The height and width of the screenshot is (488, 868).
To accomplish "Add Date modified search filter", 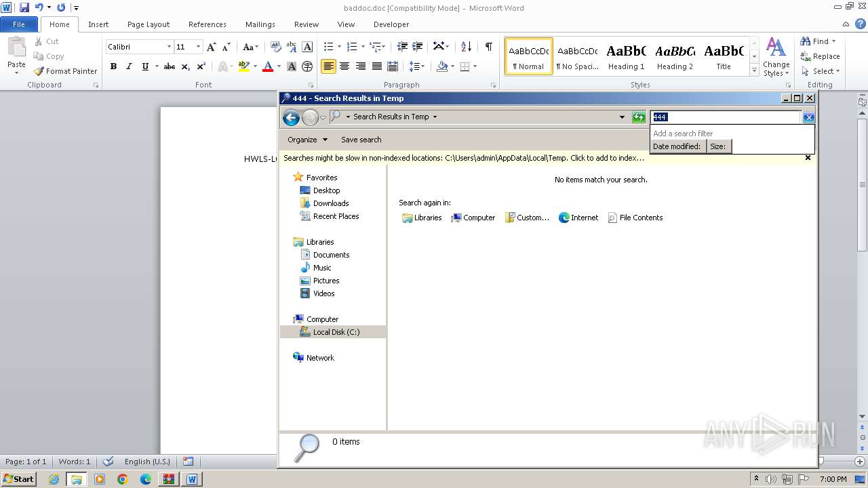I will coord(677,146).
